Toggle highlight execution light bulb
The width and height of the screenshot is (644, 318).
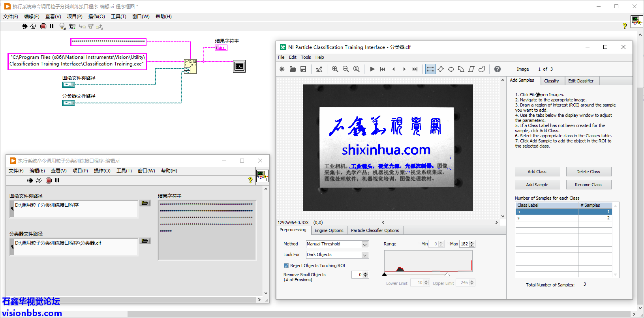(62, 26)
